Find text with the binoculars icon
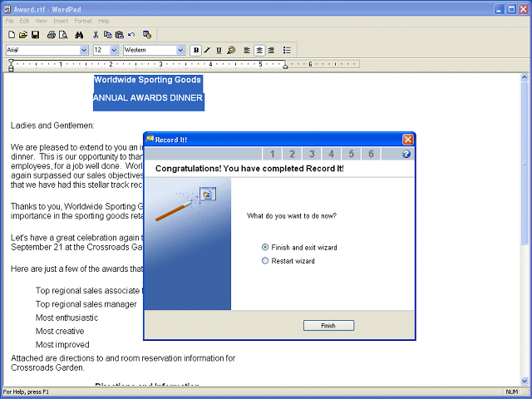Viewport: 532px width, 399px height. click(79, 35)
